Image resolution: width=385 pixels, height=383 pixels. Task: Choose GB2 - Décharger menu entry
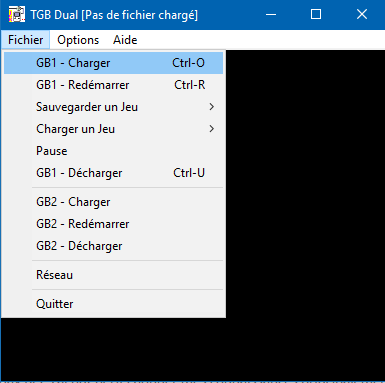[113, 246]
